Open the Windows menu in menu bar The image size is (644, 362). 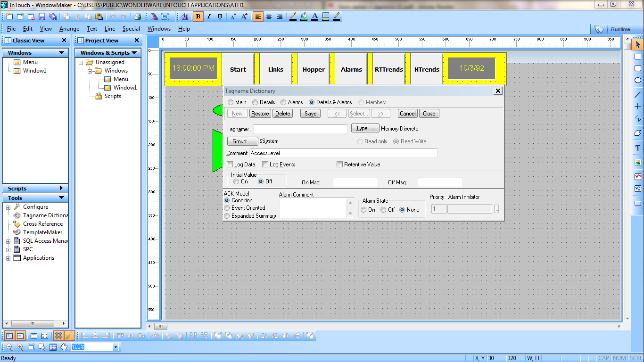(x=159, y=29)
